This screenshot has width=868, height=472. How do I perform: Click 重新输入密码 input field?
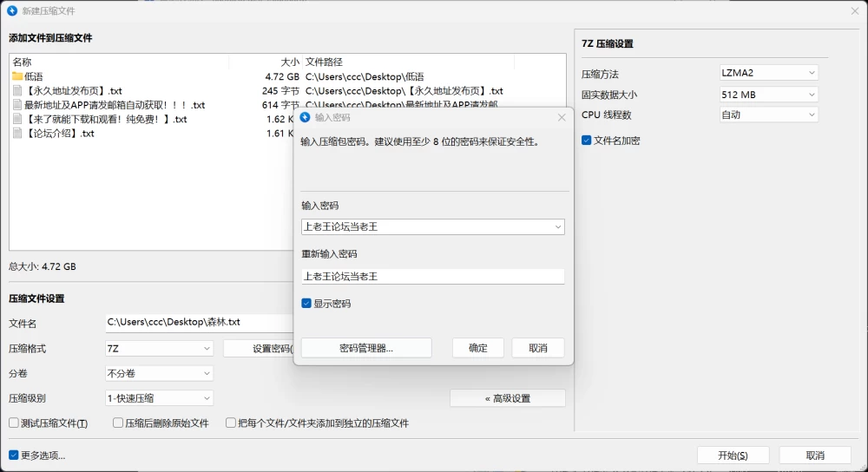tap(433, 276)
